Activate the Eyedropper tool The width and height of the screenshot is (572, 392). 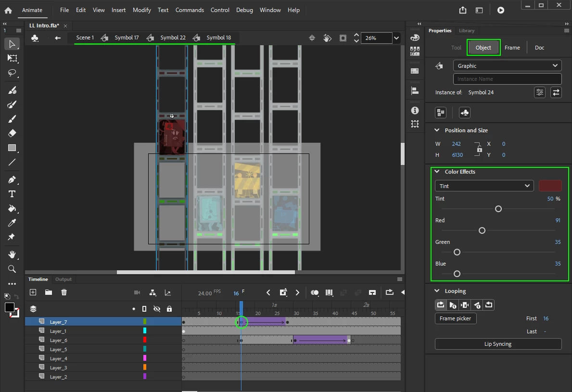tap(12, 223)
